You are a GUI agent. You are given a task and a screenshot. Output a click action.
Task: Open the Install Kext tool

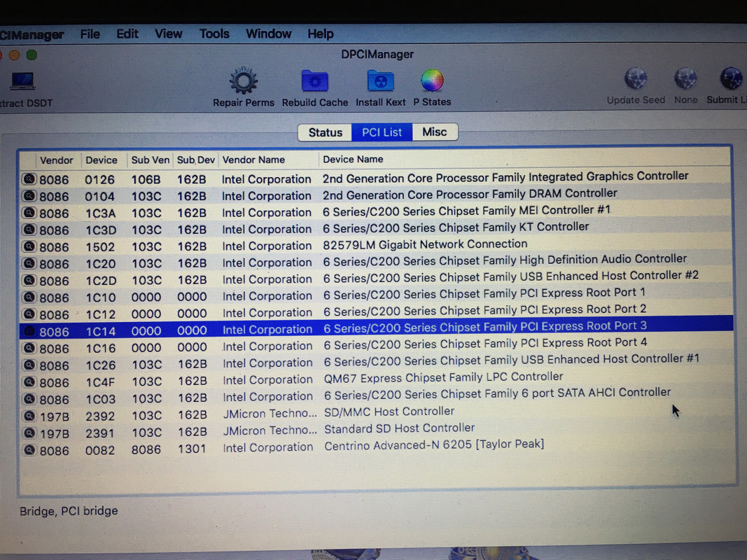380,81
